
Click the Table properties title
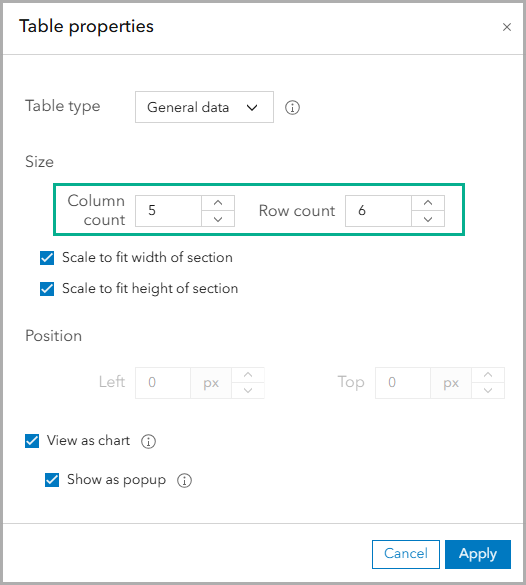[86, 26]
